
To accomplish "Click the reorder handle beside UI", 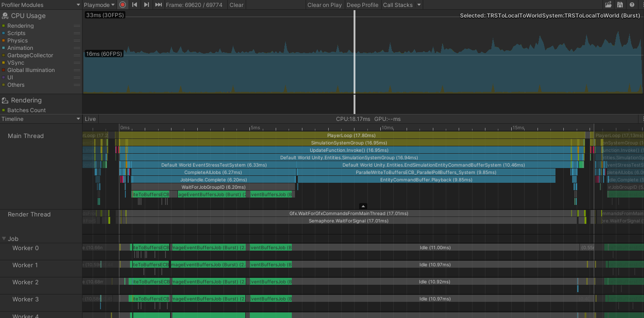I will point(77,78).
